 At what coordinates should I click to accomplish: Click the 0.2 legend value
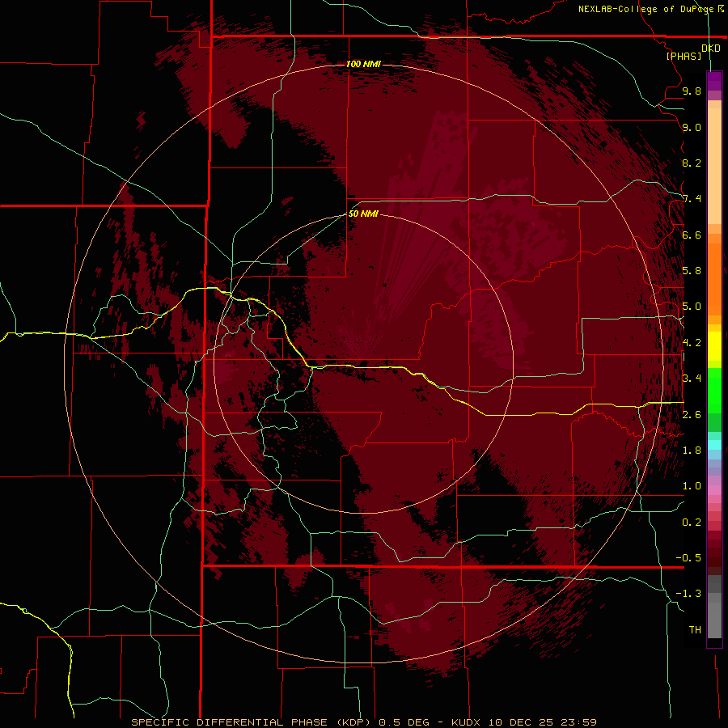coord(692,523)
